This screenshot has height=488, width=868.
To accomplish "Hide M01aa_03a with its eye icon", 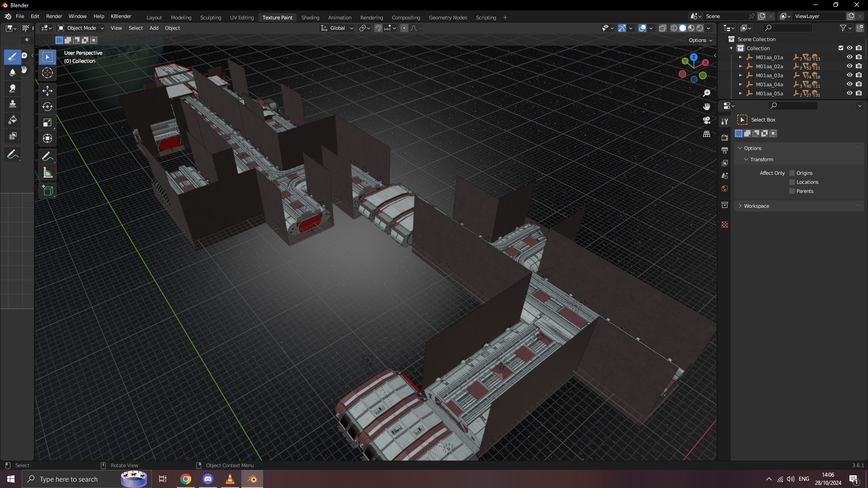I will point(849,75).
